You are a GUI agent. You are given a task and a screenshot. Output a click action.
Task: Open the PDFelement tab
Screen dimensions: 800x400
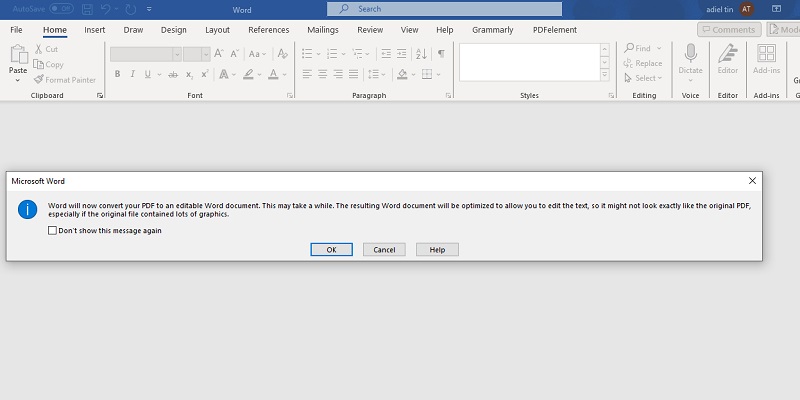(555, 30)
